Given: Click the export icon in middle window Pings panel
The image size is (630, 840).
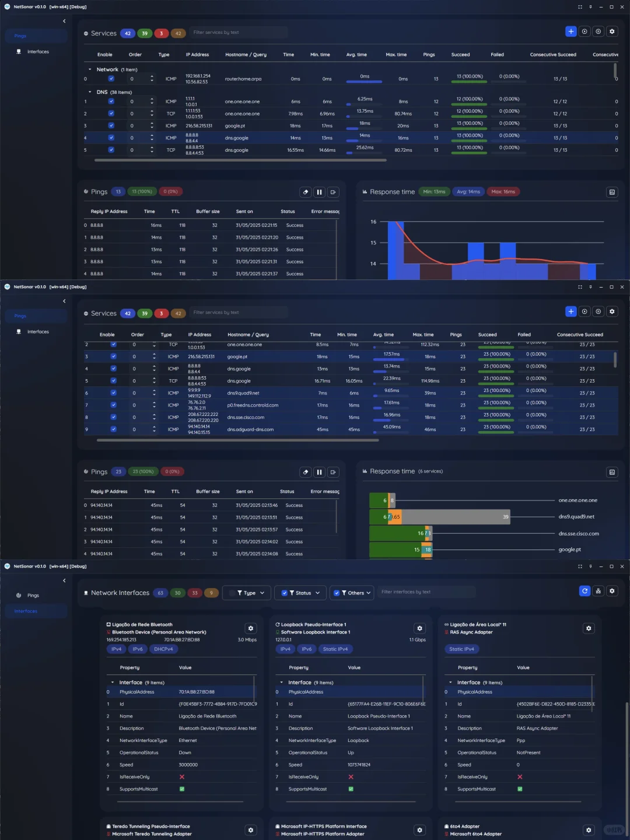Looking at the screenshot, I should [333, 472].
